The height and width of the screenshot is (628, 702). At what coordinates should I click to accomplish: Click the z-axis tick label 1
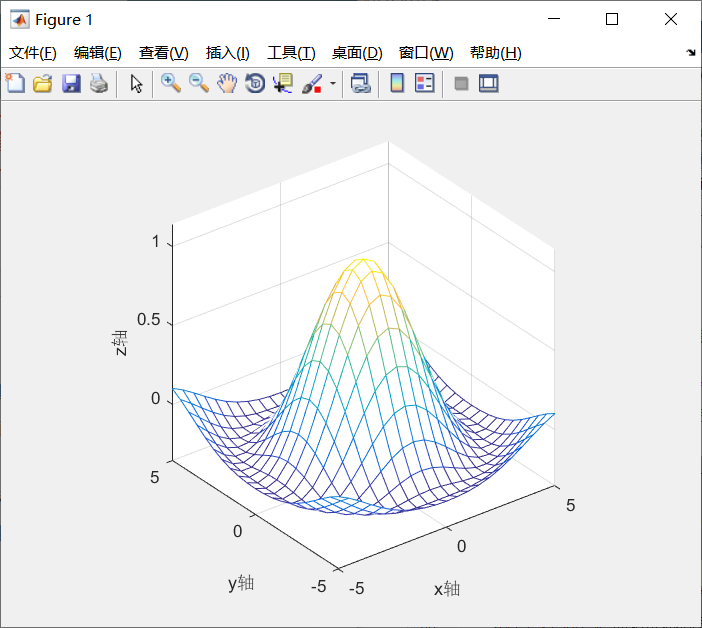tap(155, 242)
